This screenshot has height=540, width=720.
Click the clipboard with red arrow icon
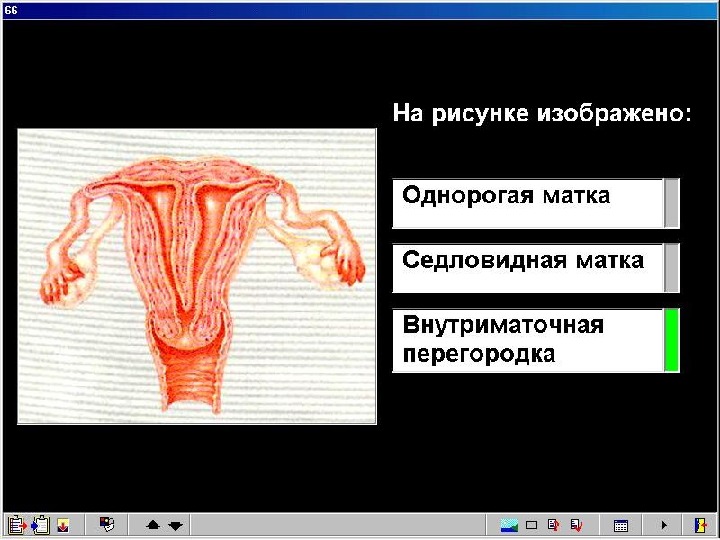pyautogui.click(x=17, y=525)
